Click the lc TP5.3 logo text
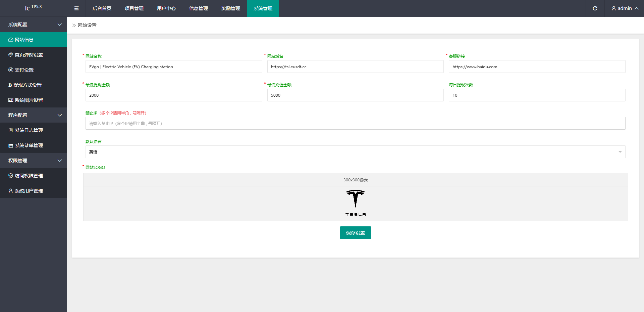 point(33,7)
